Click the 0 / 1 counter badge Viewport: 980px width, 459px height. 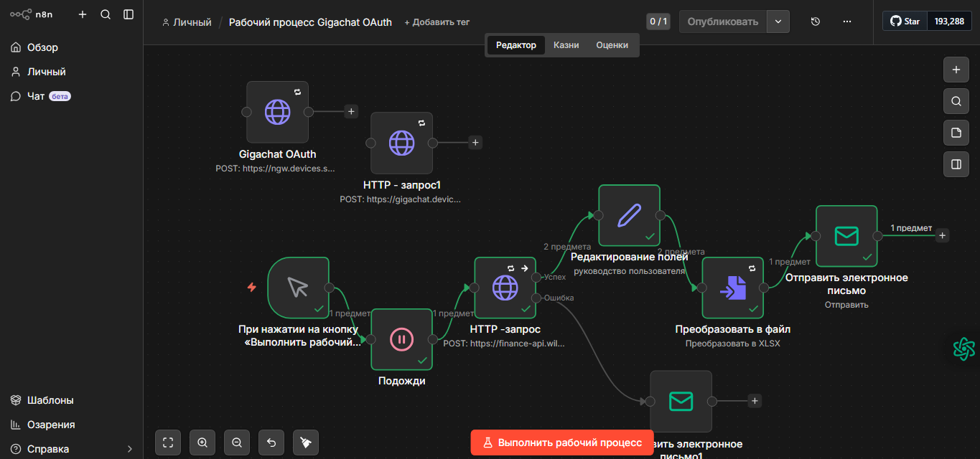pyautogui.click(x=658, y=22)
